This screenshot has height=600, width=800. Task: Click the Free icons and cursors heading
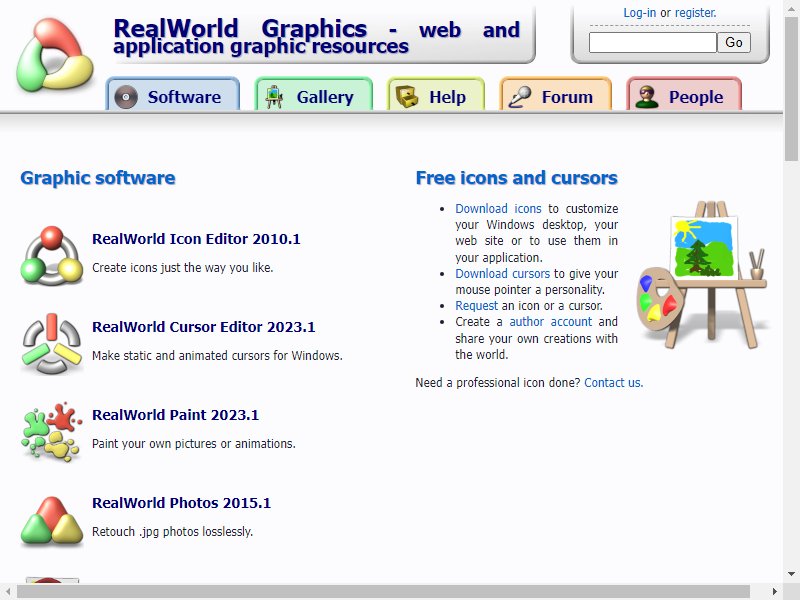[516, 178]
